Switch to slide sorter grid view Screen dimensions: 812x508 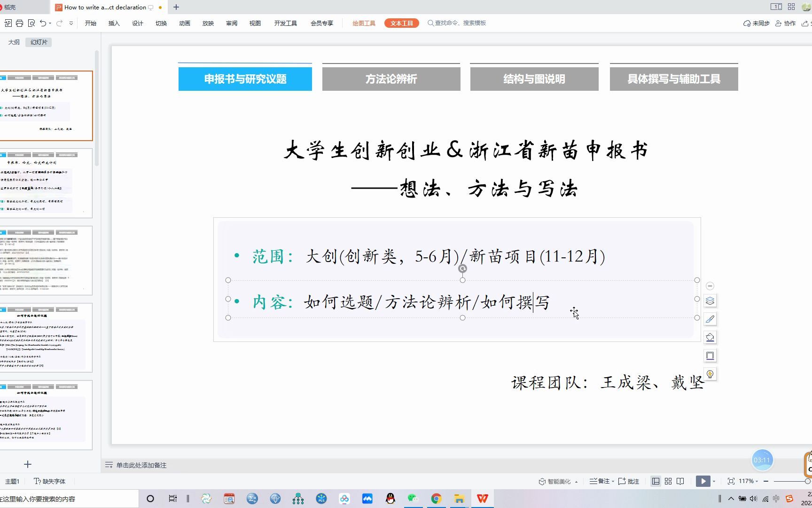click(668, 481)
